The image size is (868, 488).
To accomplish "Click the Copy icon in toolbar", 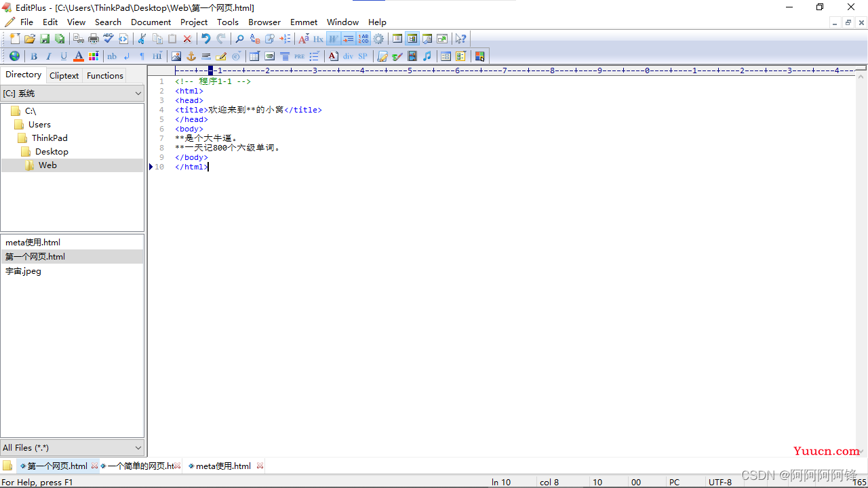I will click(157, 39).
